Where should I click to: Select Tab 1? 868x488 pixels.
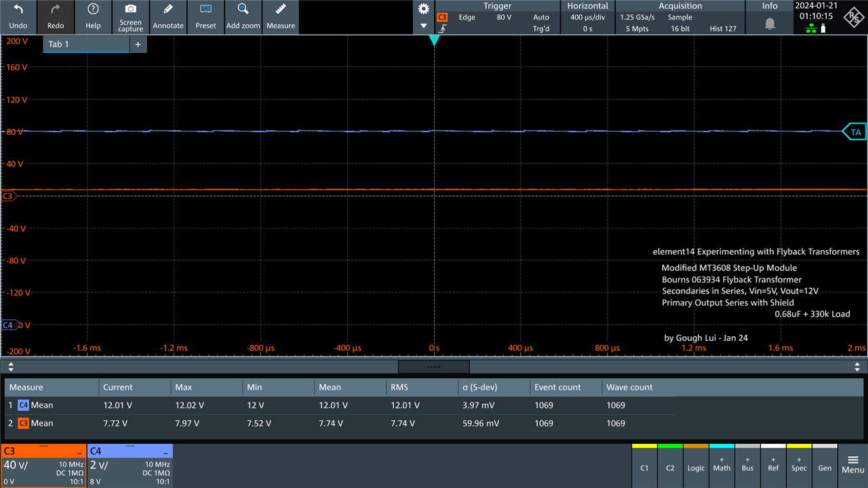(86, 44)
